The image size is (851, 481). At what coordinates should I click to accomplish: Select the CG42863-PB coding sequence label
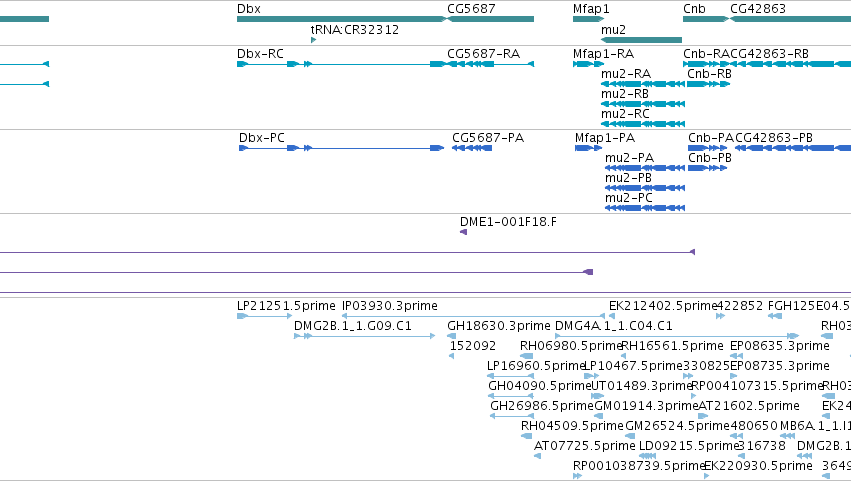pyautogui.click(x=774, y=138)
